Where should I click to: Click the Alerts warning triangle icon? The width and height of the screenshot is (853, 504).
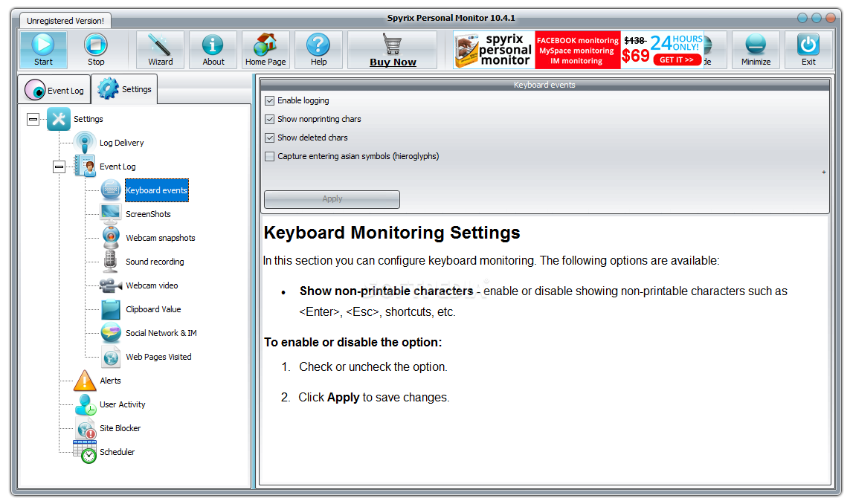(x=85, y=381)
